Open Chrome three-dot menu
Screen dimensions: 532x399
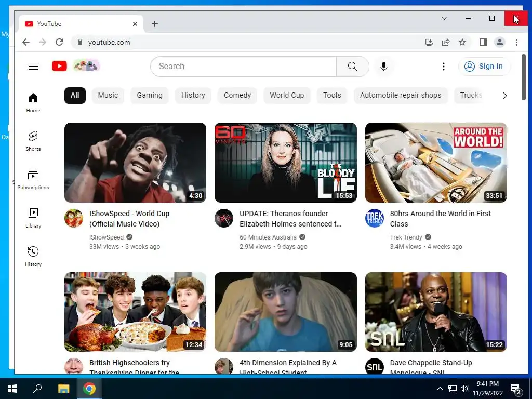516,42
